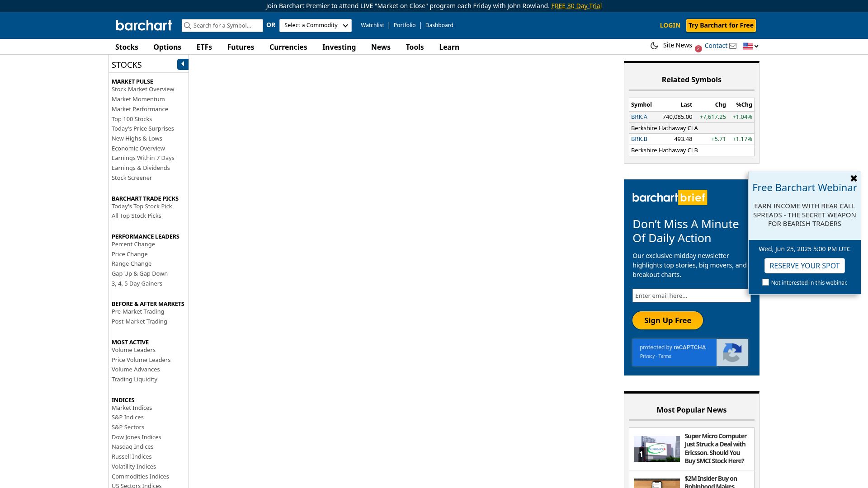Toggle dark mode moon icon
This screenshot has height=488, width=868.
(654, 46)
